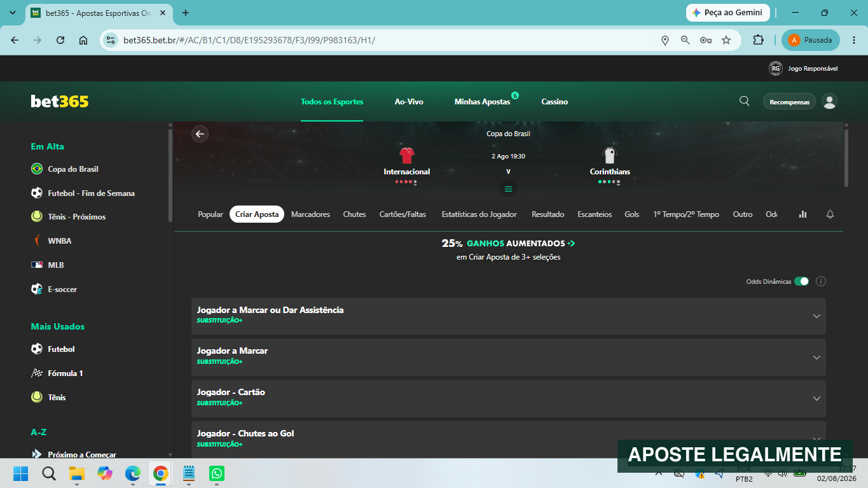Open the Gols tab
The image size is (868, 488).
point(631,214)
